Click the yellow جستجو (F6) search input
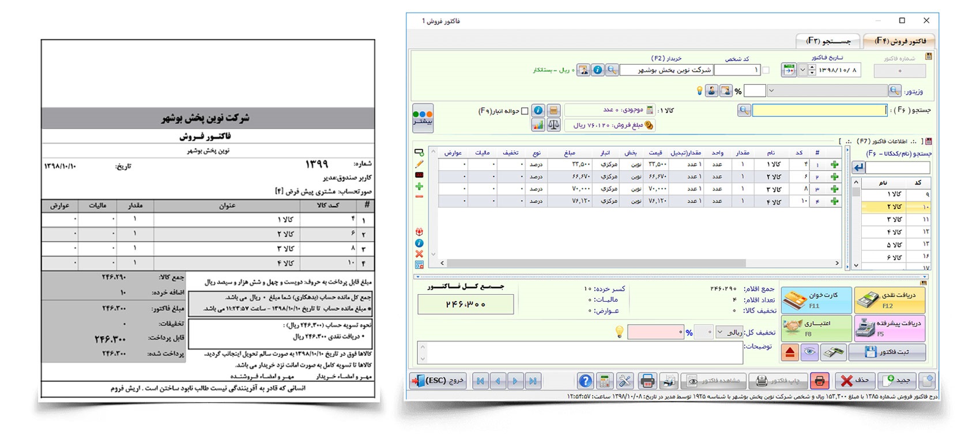 coord(820,110)
